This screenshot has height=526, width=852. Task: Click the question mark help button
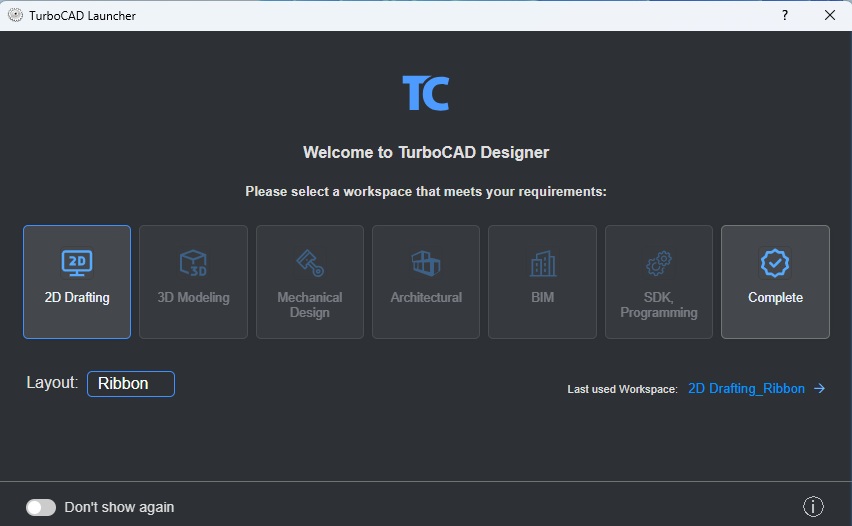(x=785, y=15)
